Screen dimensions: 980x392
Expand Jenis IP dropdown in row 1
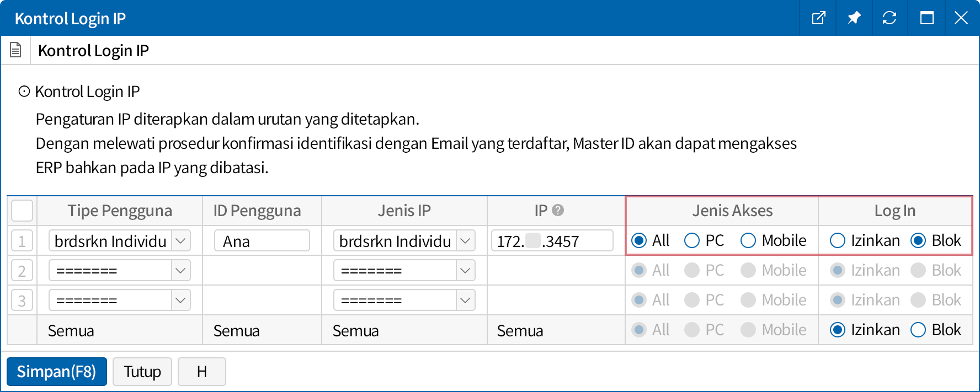click(x=465, y=241)
